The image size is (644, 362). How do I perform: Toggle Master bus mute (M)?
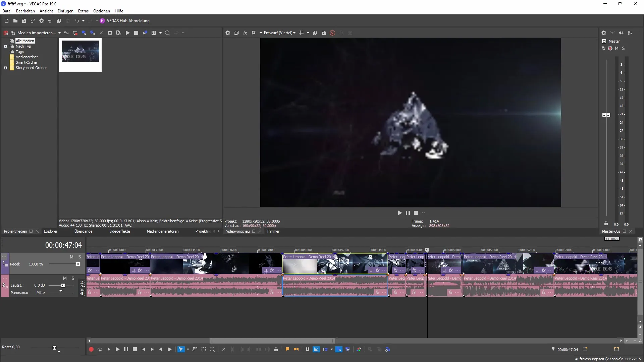tap(616, 48)
